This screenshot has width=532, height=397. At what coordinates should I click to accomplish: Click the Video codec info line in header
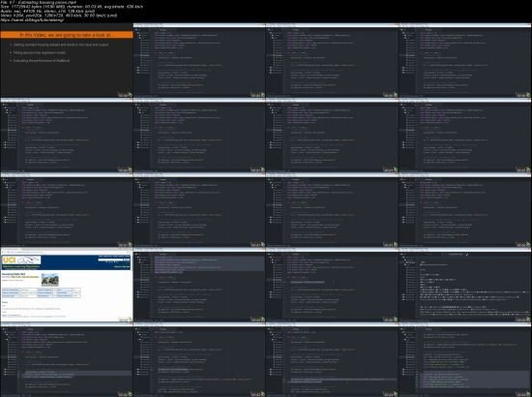(x=59, y=15)
